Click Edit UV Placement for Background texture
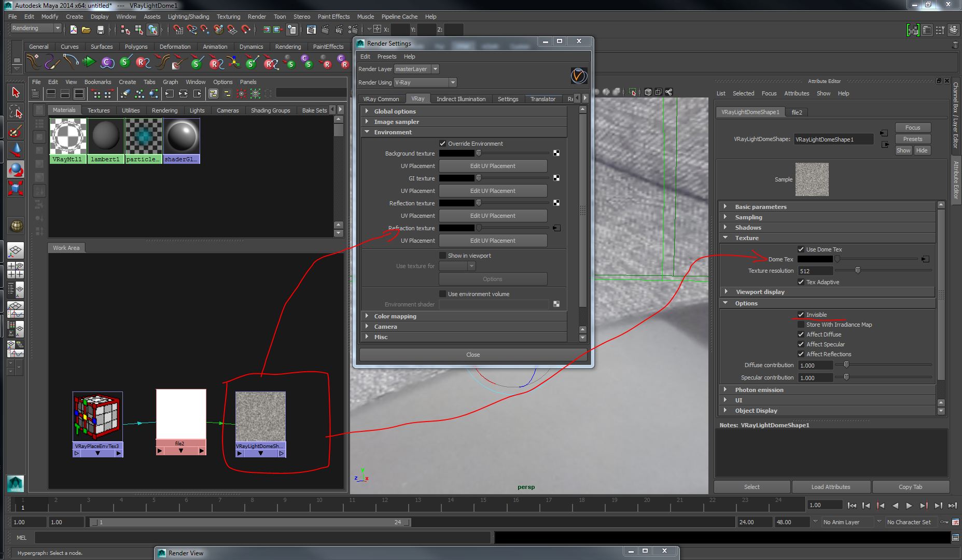The image size is (962, 560). pos(493,166)
